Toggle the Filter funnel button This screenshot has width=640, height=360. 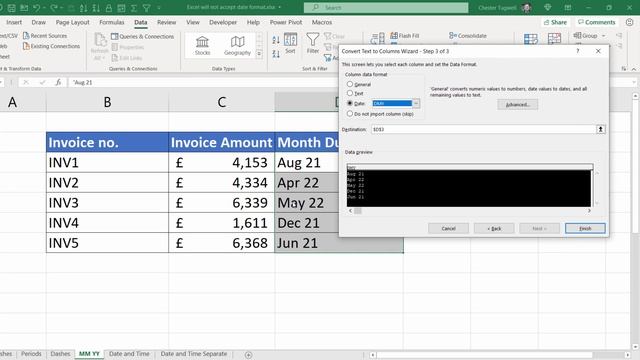pos(313,44)
